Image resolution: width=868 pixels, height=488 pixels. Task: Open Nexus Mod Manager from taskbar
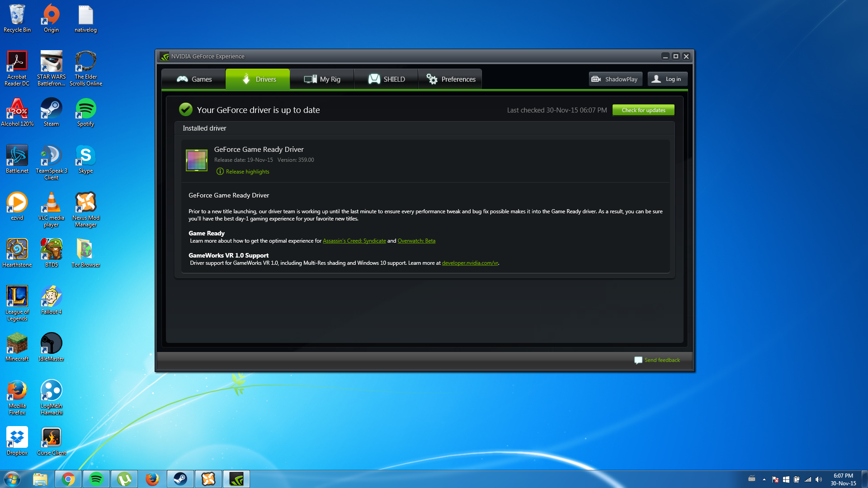pyautogui.click(x=208, y=479)
